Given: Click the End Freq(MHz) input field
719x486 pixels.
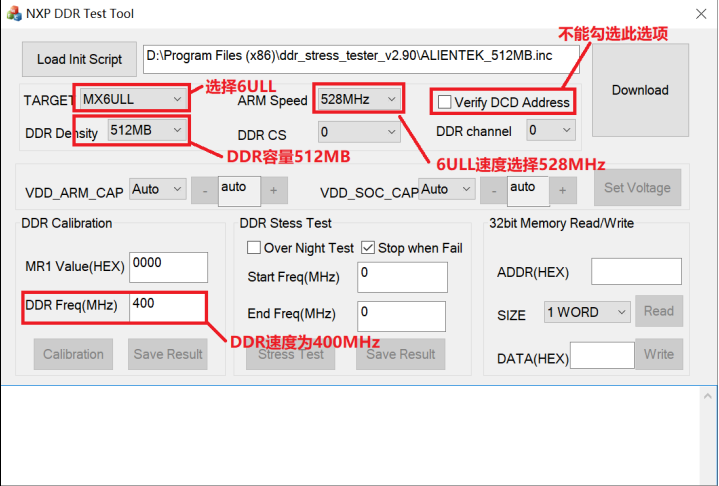Looking at the screenshot, I should pyautogui.click(x=401, y=316).
